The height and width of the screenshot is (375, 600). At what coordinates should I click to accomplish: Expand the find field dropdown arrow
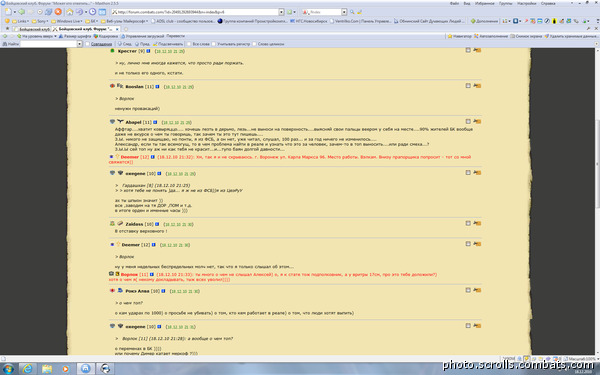pos(80,44)
